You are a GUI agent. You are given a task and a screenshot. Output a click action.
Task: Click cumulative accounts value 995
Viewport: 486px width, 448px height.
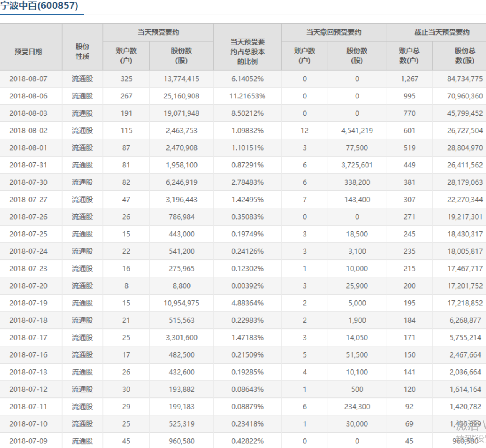(x=409, y=96)
